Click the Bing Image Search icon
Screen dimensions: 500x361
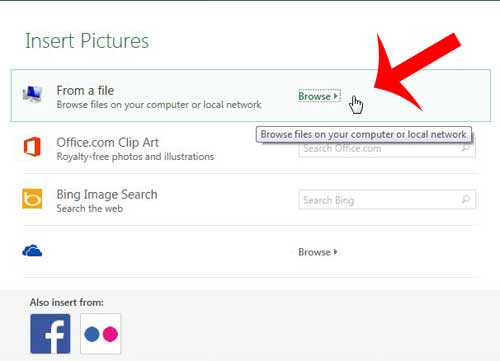click(x=32, y=199)
